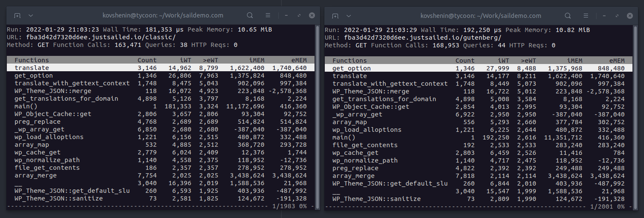This screenshot has height=218, width=644.
Task: Select wp_load_alloptions row in left terminal
Action: point(161,137)
